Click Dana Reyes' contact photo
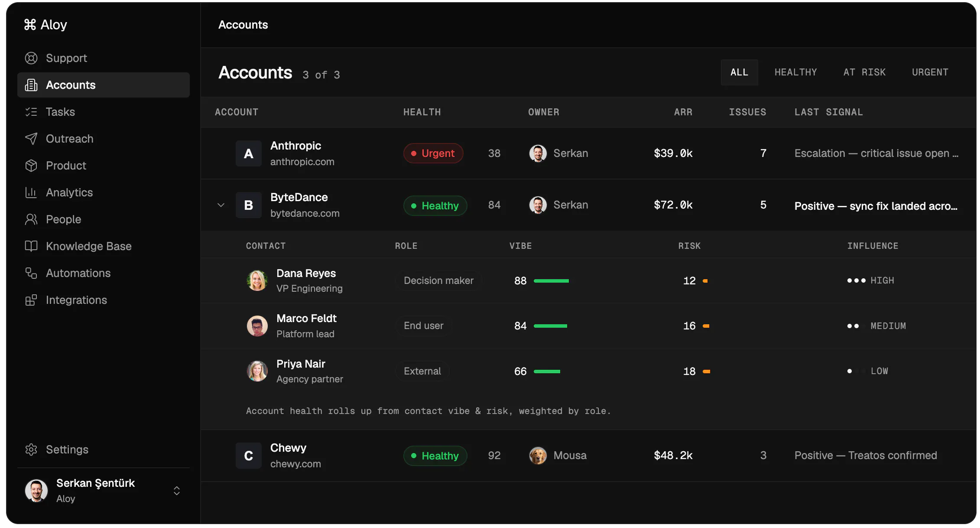 [257, 280]
